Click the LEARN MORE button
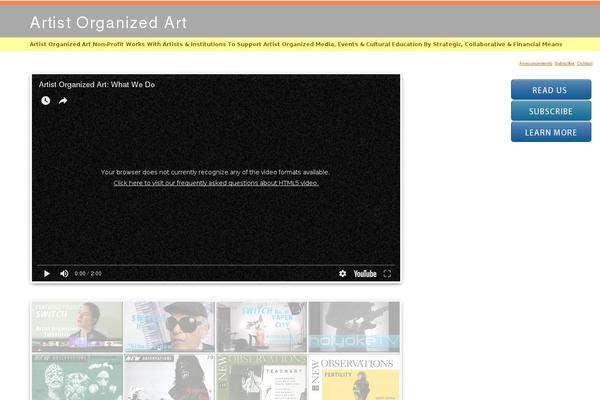Viewport: 600px width, 400px height. click(551, 132)
